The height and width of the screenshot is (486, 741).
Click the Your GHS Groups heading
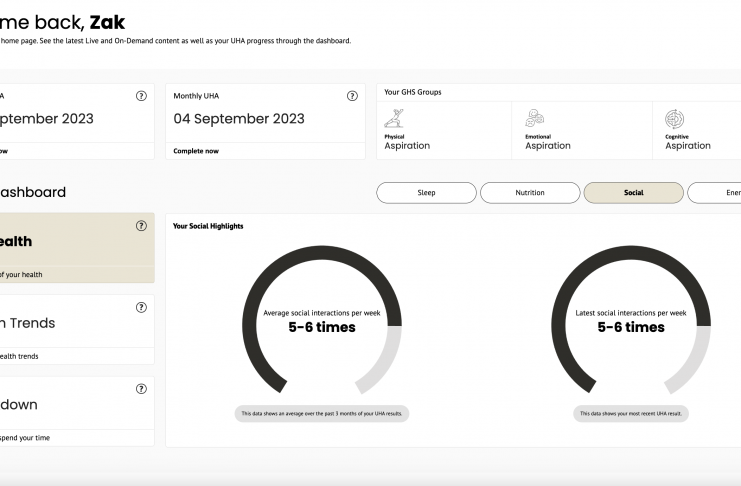pos(413,92)
